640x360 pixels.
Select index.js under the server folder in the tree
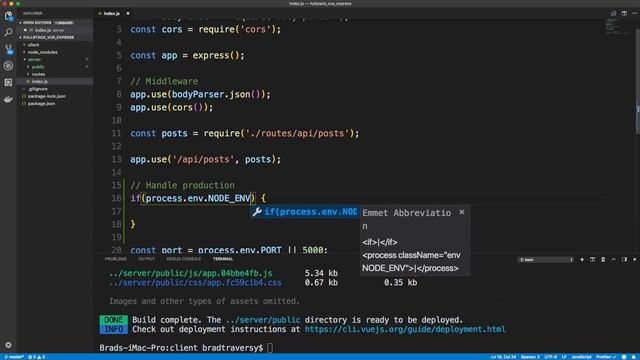pos(39,82)
